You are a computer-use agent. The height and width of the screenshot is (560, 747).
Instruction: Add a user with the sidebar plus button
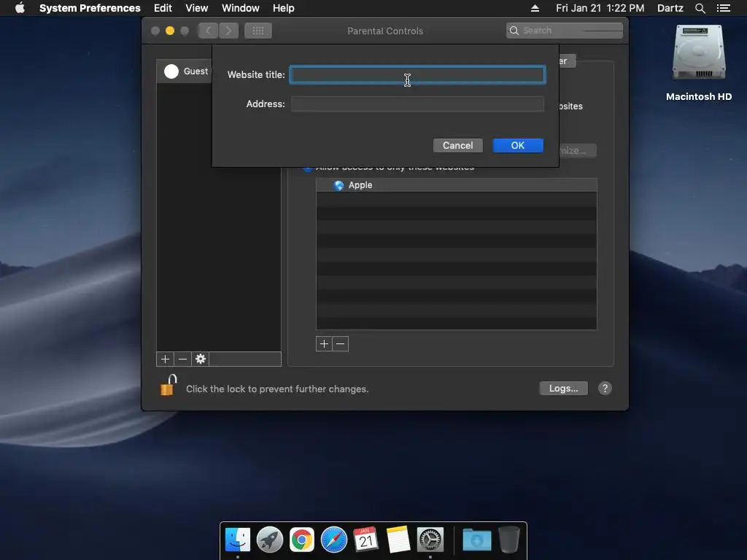(165, 359)
